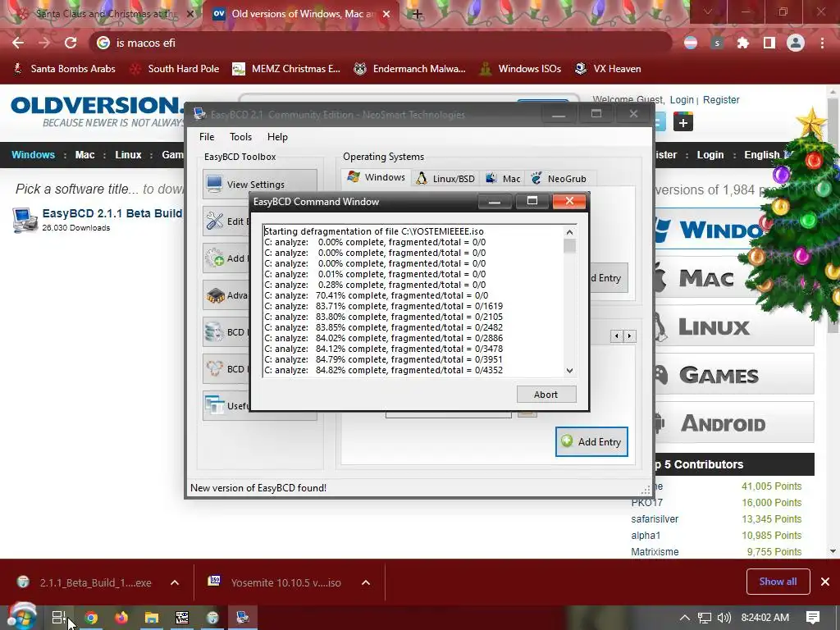Click the plus share icon on Oldversion page
The image size is (840, 630).
(x=683, y=123)
